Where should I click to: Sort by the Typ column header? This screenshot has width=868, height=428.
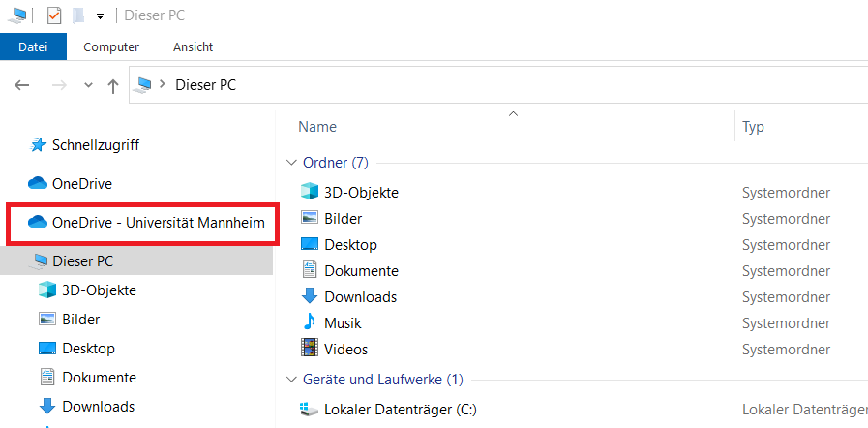point(754,127)
